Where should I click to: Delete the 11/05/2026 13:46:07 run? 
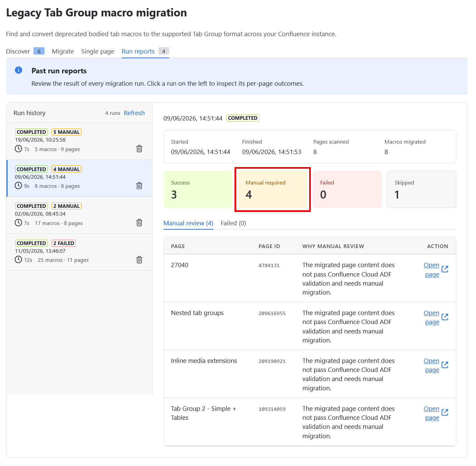[139, 260]
